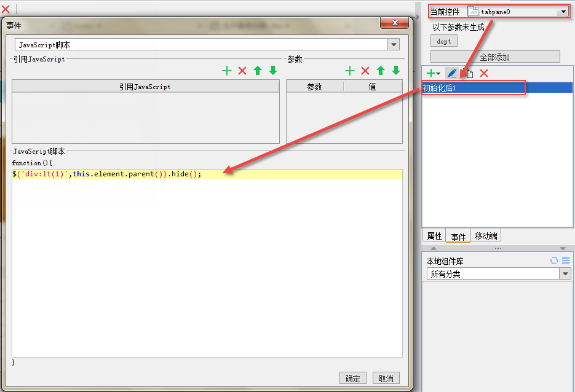Viewport: 575px width, 392px height.
Task: Cancel with the 取消 button
Action: (x=386, y=378)
